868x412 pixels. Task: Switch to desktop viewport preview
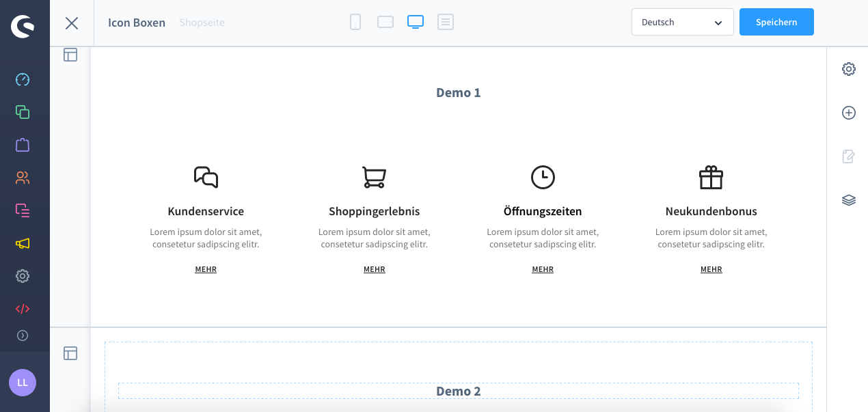tap(416, 23)
